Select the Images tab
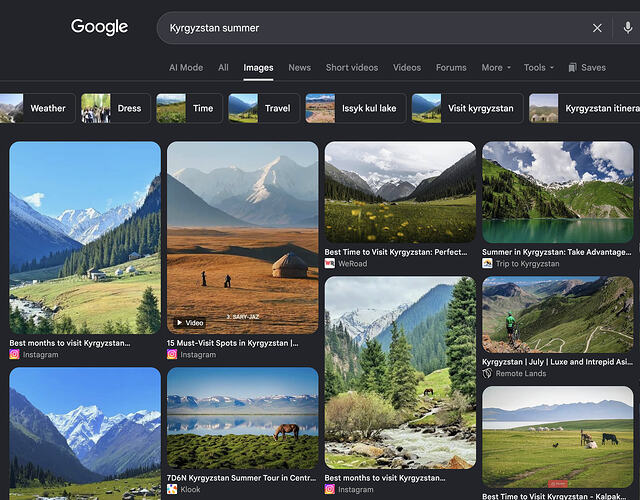Screen dimensions: 640x500 [x=258, y=67]
